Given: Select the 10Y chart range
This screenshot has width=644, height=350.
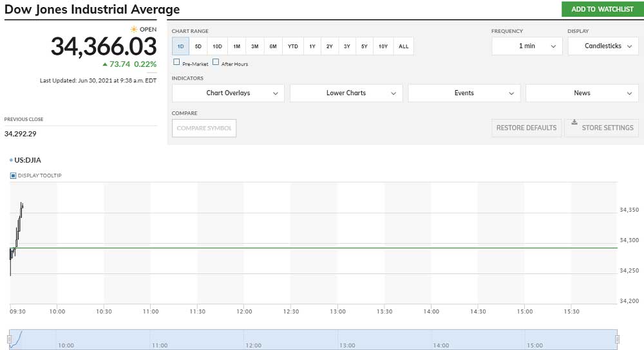Looking at the screenshot, I should coord(383,46).
